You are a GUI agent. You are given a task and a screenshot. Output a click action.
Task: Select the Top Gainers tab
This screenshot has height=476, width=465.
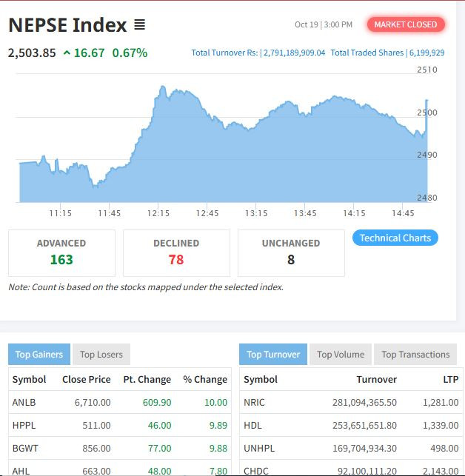tap(39, 354)
